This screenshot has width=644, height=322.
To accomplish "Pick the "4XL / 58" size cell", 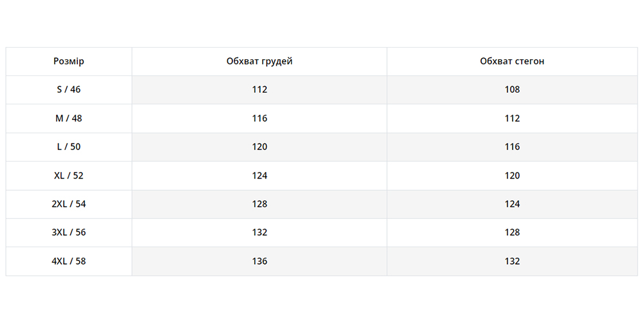I will [x=69, y=261].
